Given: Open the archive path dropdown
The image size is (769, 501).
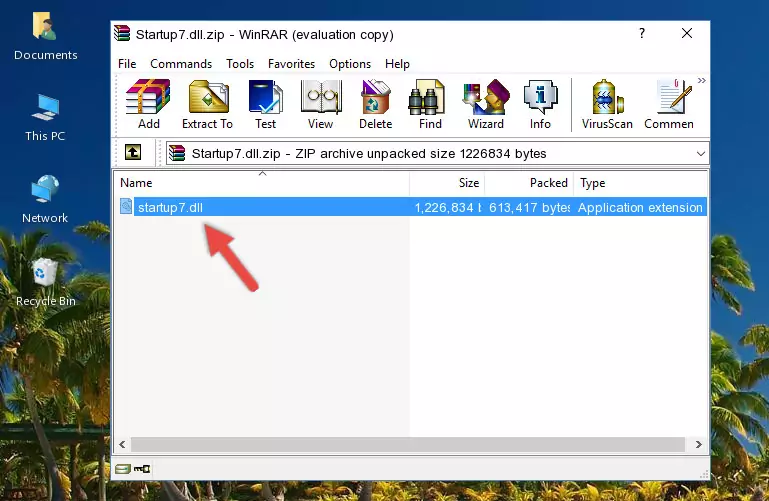Looking at the screenshot, I should (700, 154).
